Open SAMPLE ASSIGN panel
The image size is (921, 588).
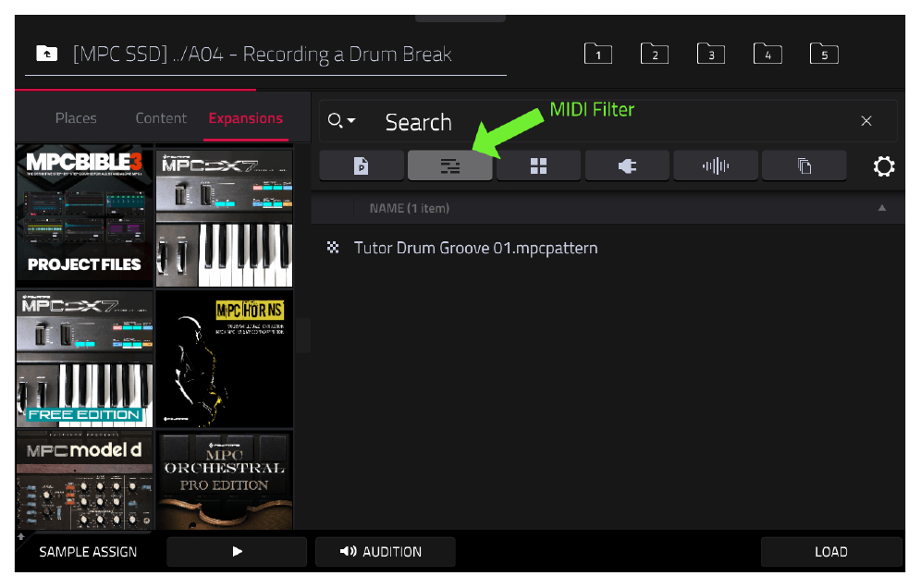(88, 552)
